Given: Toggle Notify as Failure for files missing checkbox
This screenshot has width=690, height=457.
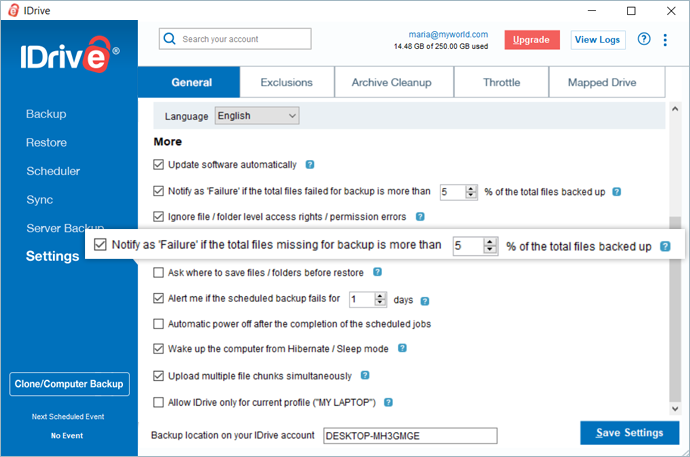Looking at the screenshot, I should [x=100, y=244].
